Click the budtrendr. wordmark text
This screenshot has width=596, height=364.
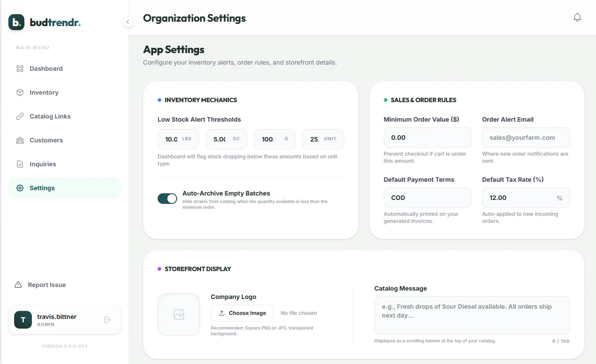coord(55,22)
